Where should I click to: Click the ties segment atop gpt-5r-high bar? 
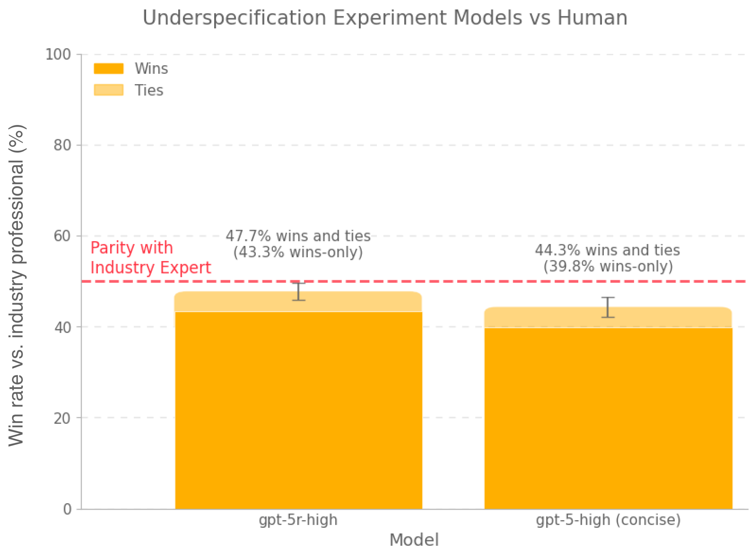237,302
